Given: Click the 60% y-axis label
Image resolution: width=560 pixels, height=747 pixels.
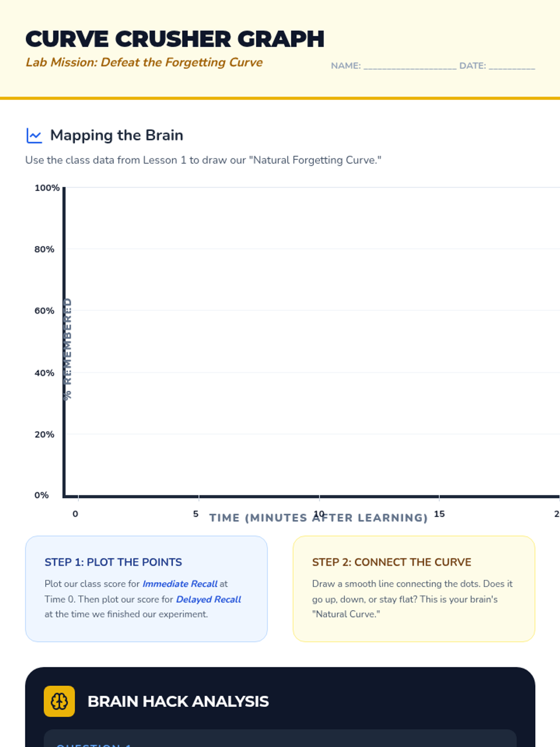Looking at the screenshot, I should (44, 311).
